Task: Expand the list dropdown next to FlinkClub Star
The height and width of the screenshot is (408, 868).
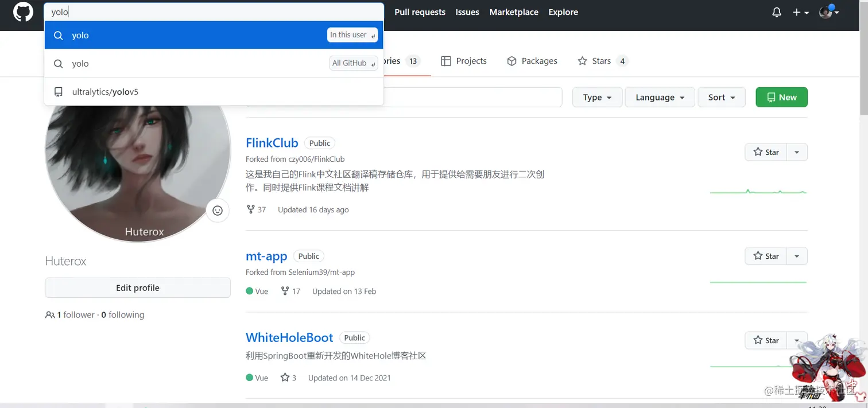Action: click(x=797, y=152)
